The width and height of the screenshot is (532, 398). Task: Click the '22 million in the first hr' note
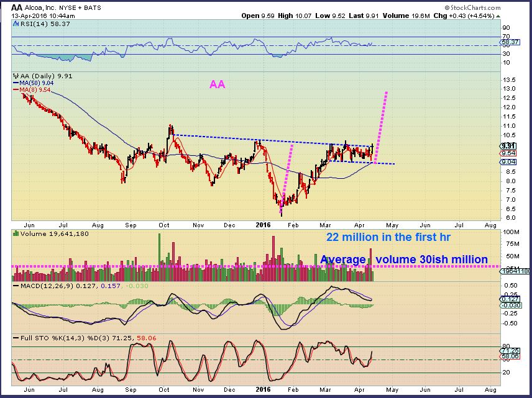pos(388,237)
